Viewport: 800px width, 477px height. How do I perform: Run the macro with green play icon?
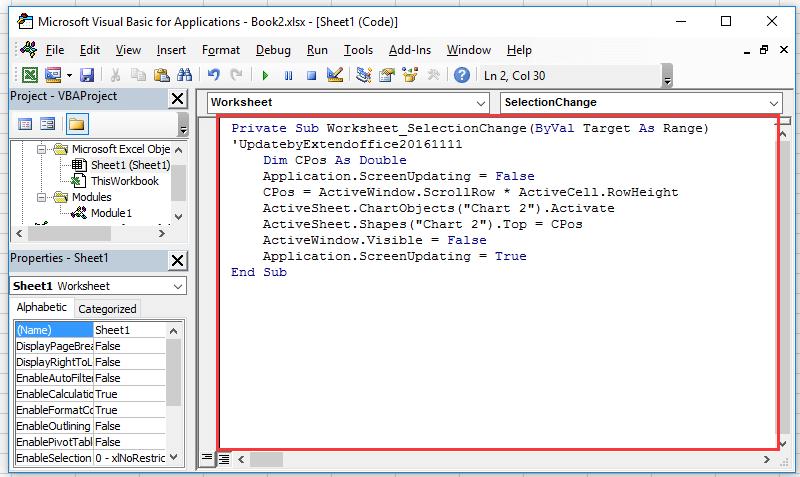pos(265,76)
